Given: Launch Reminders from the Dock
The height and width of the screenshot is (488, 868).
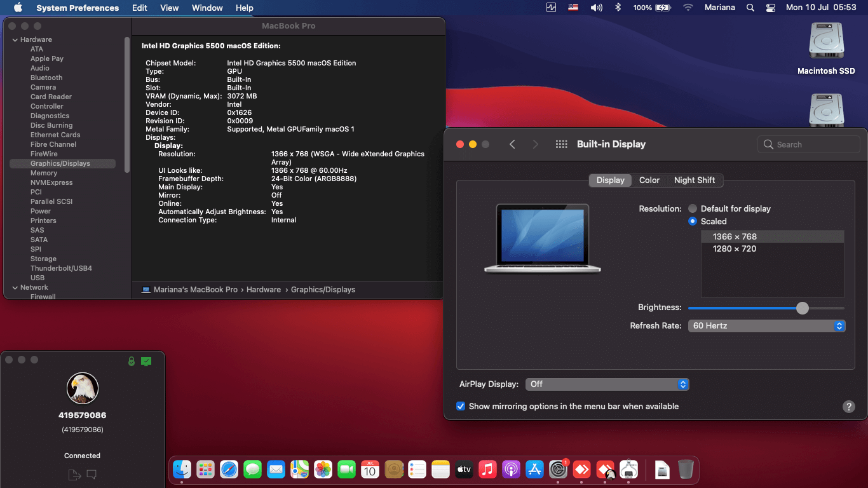Looking at the screenshot, I should click(x=417, y=470).
